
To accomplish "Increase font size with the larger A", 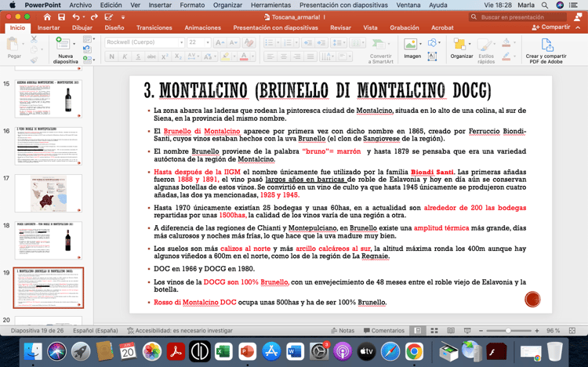I will (220, 42).
